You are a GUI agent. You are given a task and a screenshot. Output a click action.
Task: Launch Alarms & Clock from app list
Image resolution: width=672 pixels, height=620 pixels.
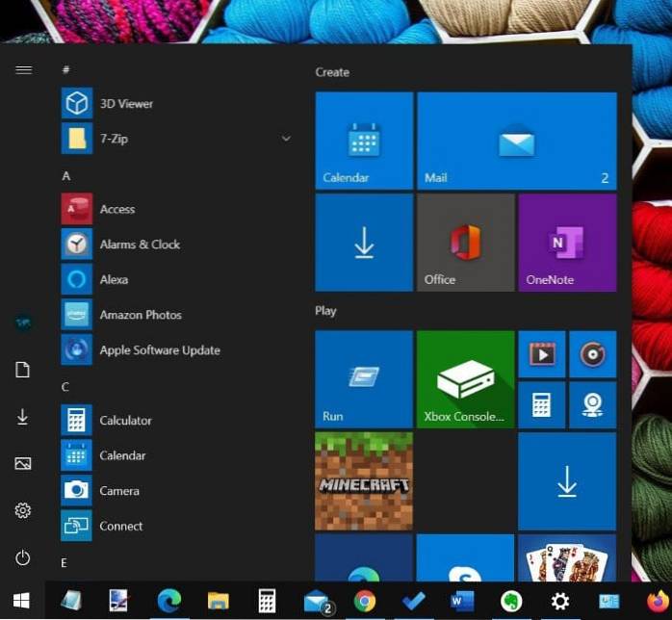coord(139,245)
